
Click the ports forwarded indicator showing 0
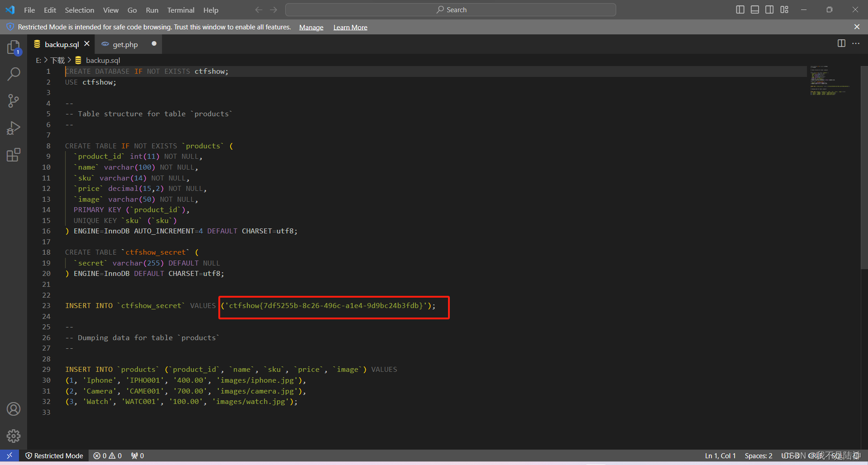(137, 456)
